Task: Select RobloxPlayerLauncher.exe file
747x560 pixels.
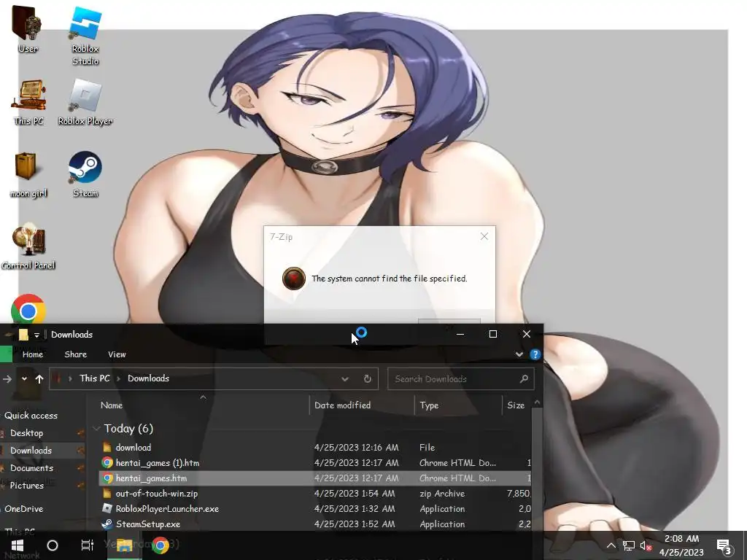Action: pos(314,508)
